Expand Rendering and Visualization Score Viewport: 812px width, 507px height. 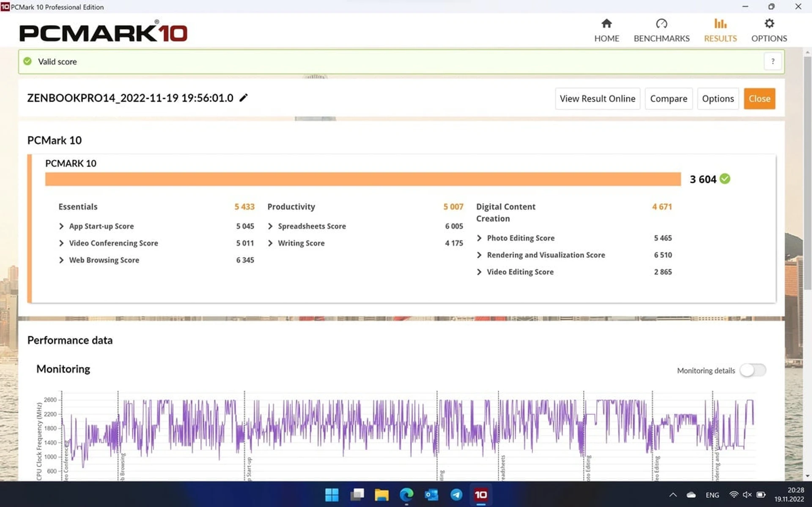(x=479, y=255)
